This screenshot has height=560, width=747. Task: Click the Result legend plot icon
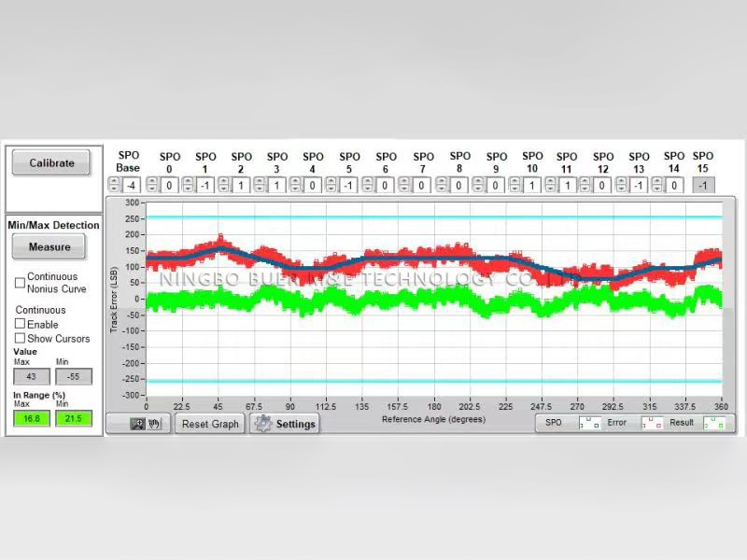click(714, 424)
